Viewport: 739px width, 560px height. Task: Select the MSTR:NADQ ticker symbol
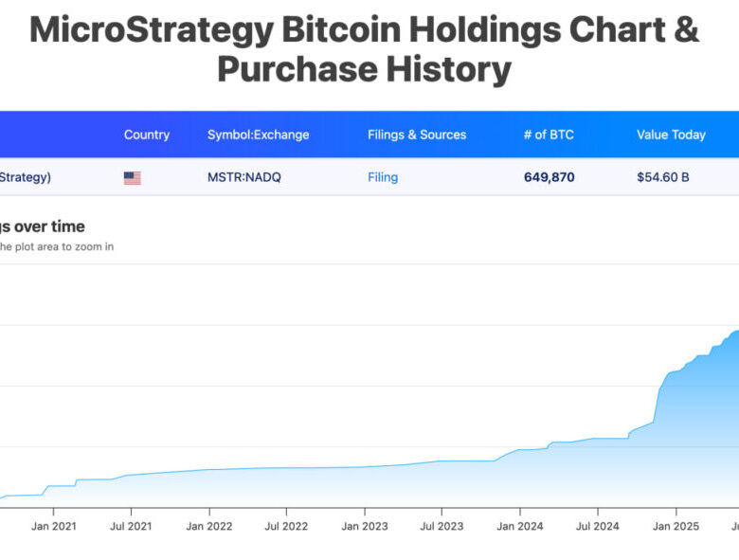(x=245, y=177)
